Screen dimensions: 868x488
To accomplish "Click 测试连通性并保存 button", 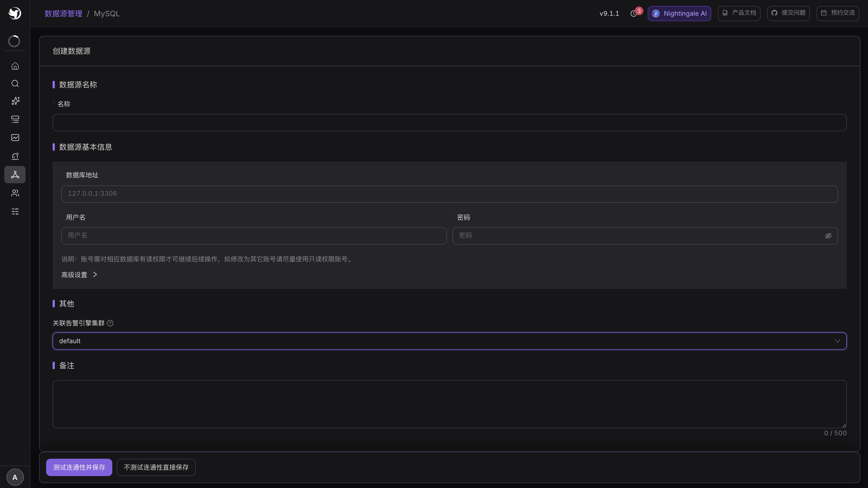I will (x=79, y=467).
